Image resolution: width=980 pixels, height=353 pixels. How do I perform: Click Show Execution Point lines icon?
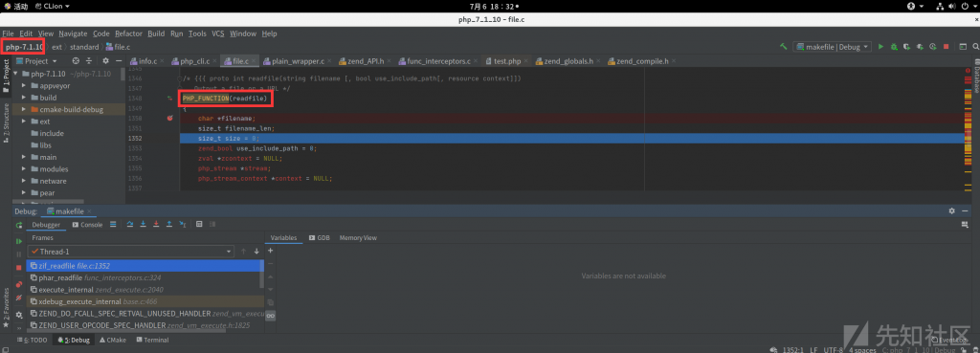pos(113,224)
